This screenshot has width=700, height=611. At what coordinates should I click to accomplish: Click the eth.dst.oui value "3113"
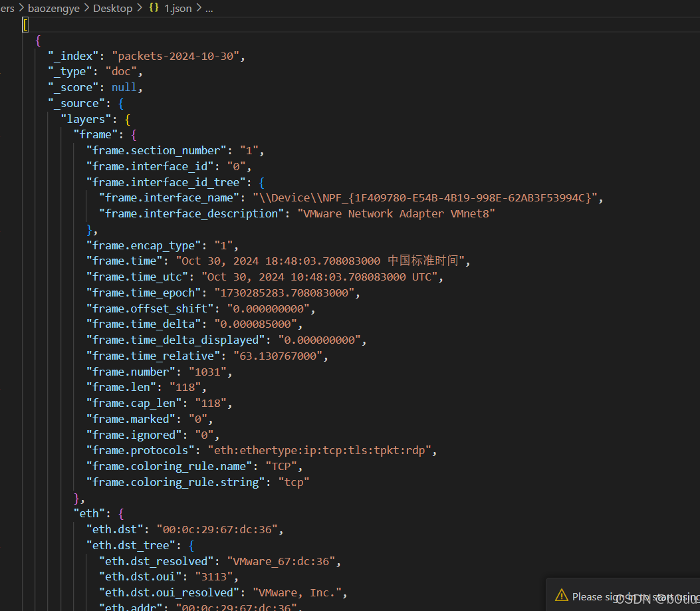pyautogui.click(x=214, y=576)
